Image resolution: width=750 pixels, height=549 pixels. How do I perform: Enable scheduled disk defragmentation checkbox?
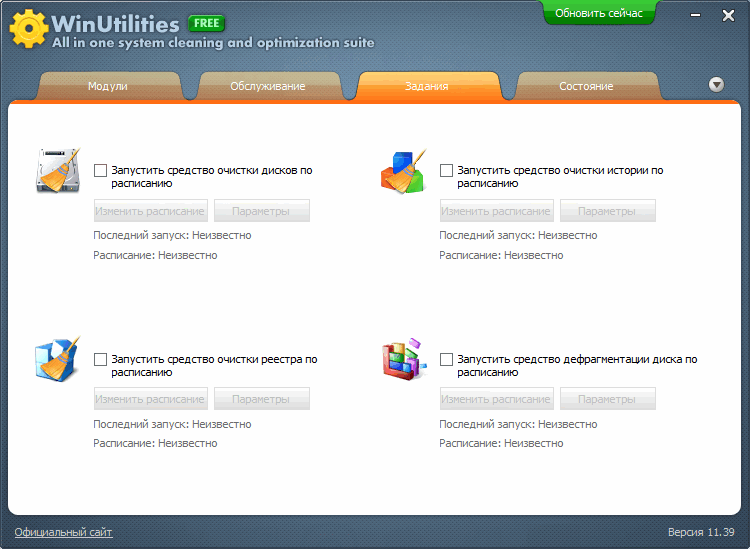tap(446, 359)
